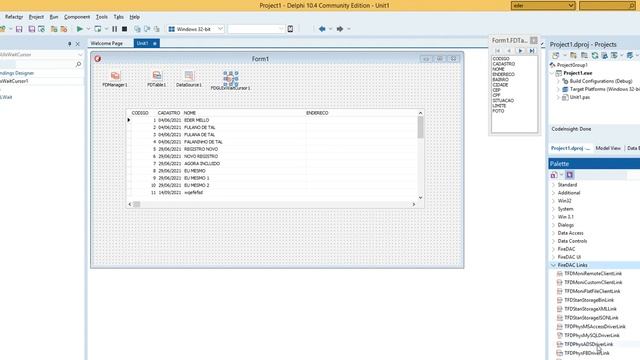Expand the Unit1.pas tree node
This screenshot has height=360, width=640.
(x=558, y=97)
